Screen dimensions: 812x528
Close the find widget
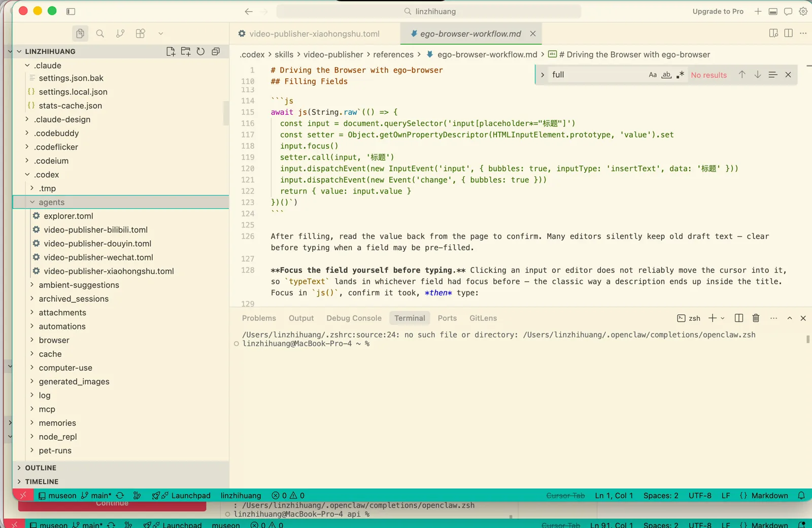tap(788, 75)
